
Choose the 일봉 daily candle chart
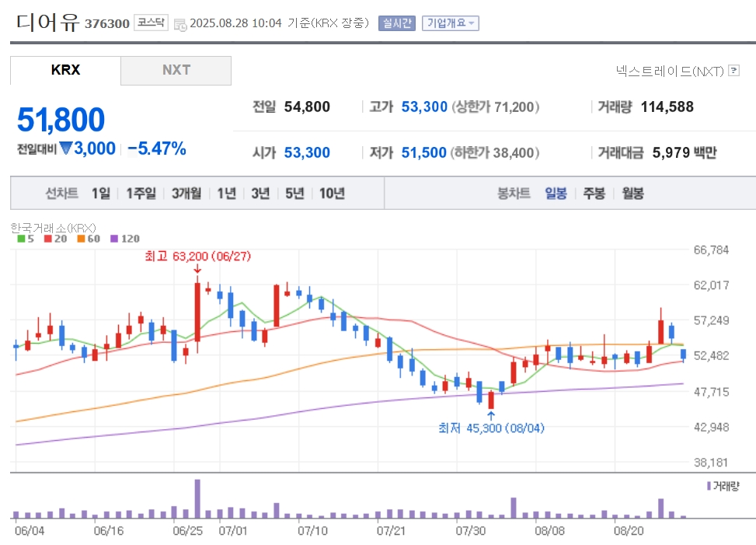pos(556,194)
